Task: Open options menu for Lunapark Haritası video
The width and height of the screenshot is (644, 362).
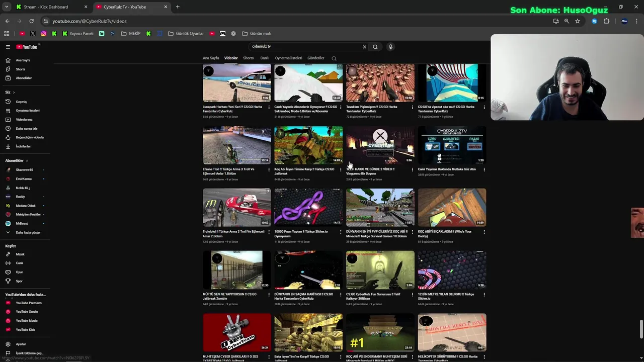Action: (x=269, y=107)
